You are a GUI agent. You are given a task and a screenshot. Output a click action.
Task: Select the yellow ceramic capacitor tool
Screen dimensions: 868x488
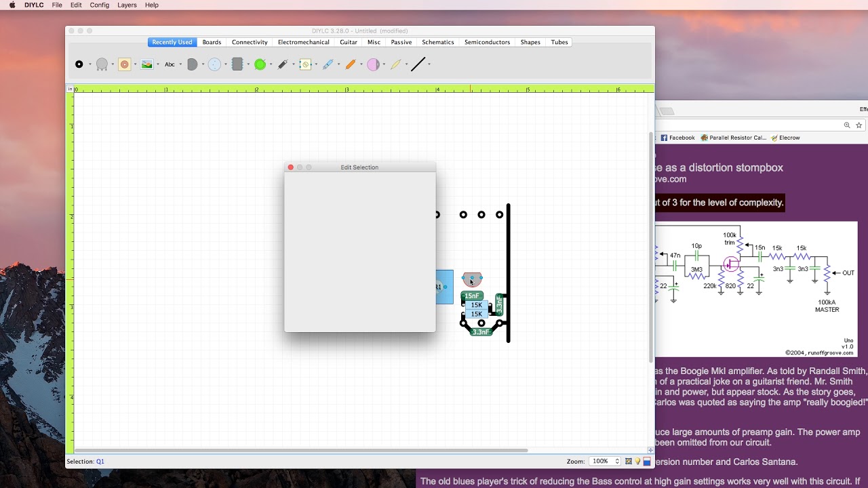pos(395,64)
